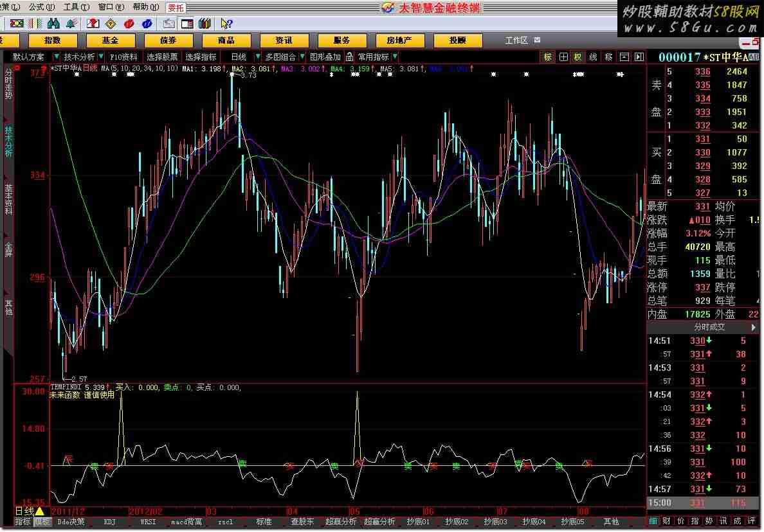Image resolution: width=764 pixels, height=532 pixels.
Task: Select the 财 tab in quote panel
Action: [666, 521]
